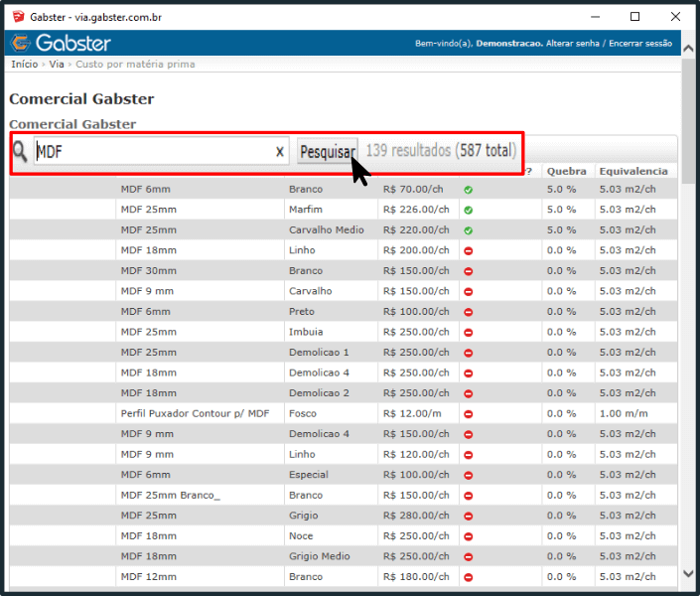Screen dimensions: 700x596
Task: Click the Equivalencia column header
Action: point(633,171)
